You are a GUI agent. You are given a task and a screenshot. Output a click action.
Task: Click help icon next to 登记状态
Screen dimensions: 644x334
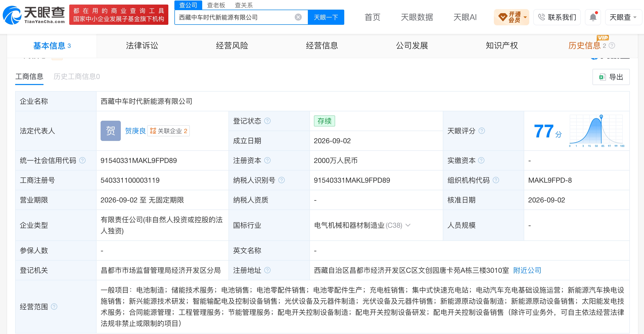tap(267, 121)
